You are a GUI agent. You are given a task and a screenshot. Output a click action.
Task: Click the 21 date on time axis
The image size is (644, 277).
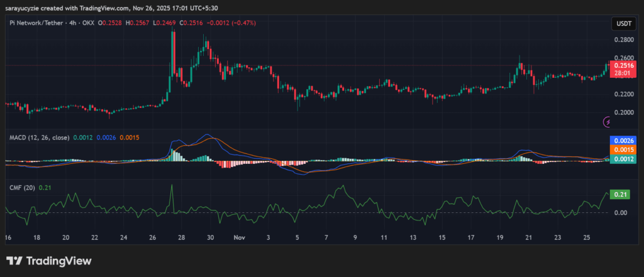tap(529, 238)
